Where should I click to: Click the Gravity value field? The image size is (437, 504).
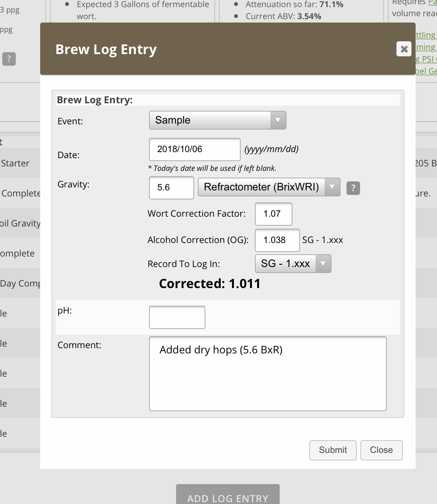(171, 188)
